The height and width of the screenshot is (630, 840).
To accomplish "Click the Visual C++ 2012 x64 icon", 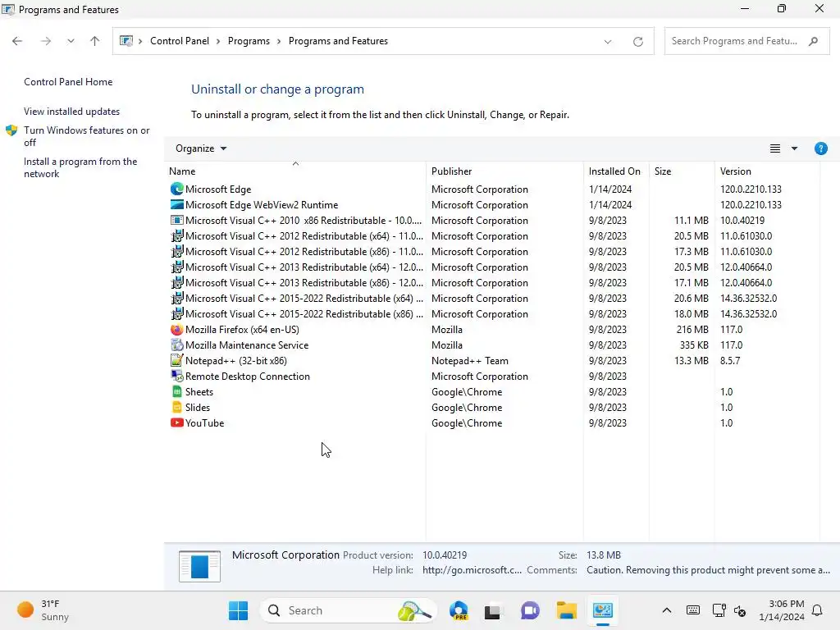I will coord(177,235).
